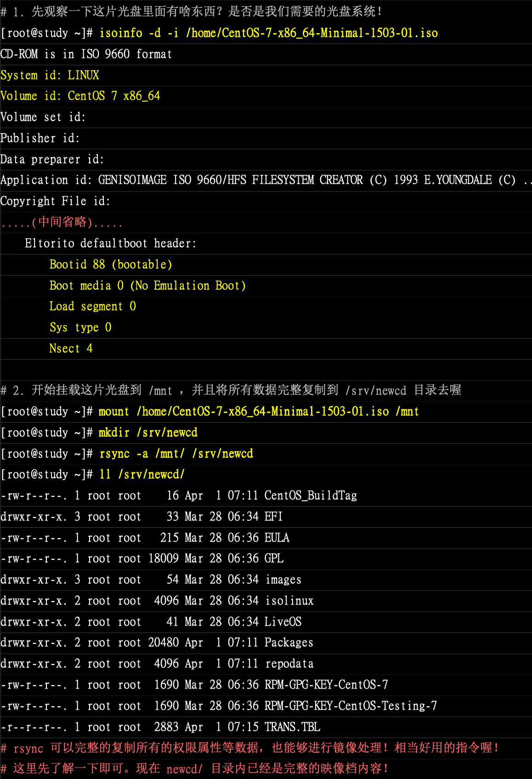This screenshot has width=532, height=779.
Task: Click the GPL file entry
Action: [x=274, y=559]
